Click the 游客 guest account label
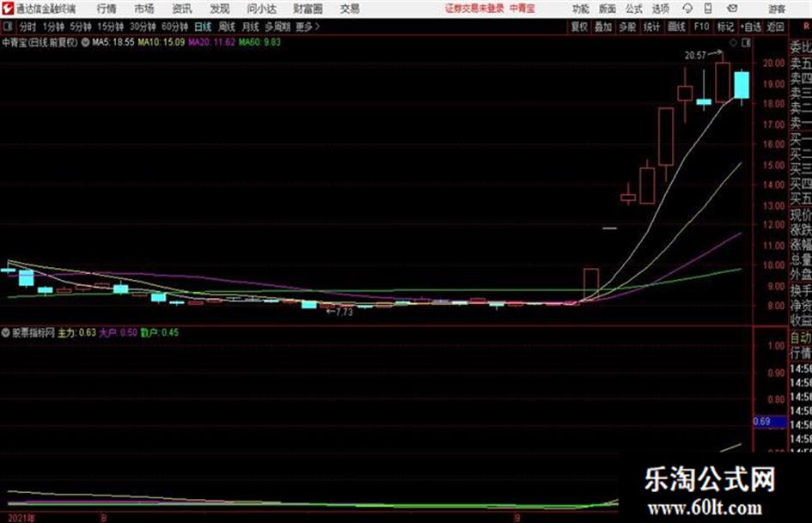 point(776,9)
